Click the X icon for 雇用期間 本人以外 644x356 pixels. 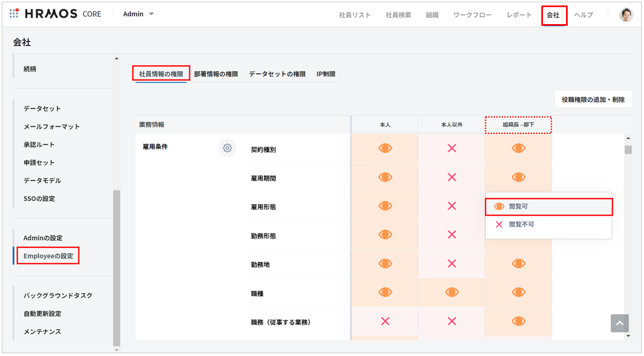pyautogui.click(x=452, y=177)
